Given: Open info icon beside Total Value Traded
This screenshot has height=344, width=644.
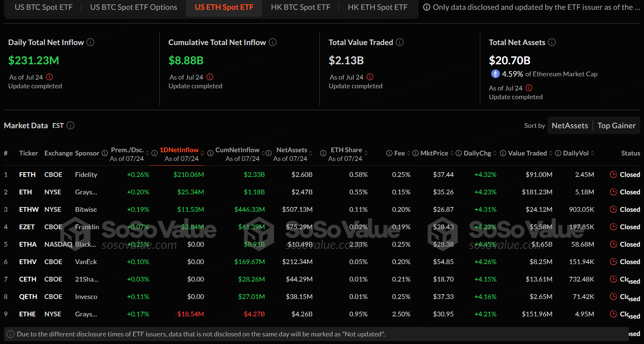Looking at the screenshot, I should (400, 43).
